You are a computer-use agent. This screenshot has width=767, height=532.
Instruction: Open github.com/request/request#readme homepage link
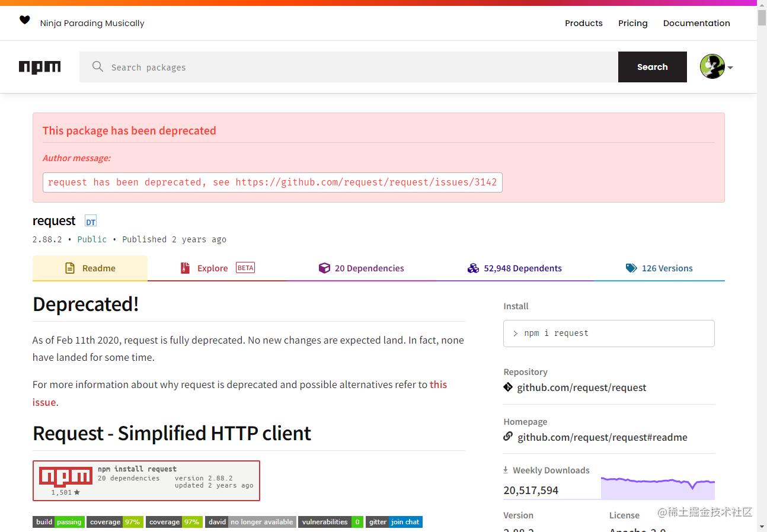tap(602, 437)
